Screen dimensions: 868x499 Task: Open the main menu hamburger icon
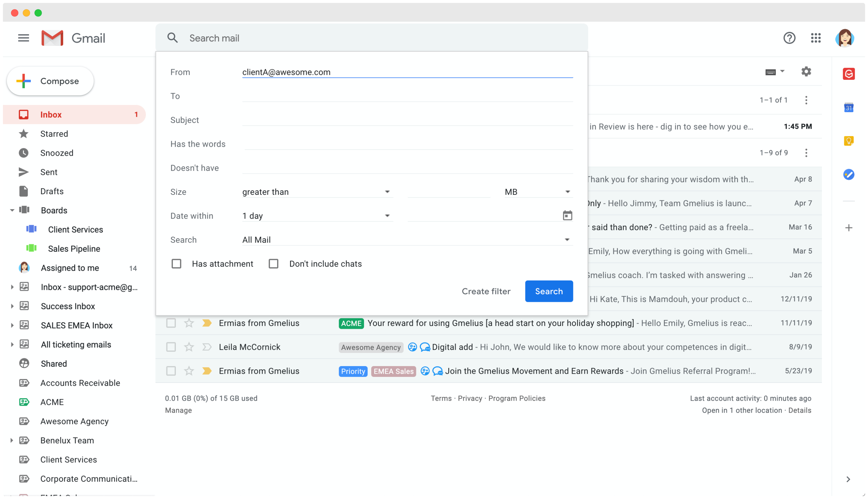point(23,38)
